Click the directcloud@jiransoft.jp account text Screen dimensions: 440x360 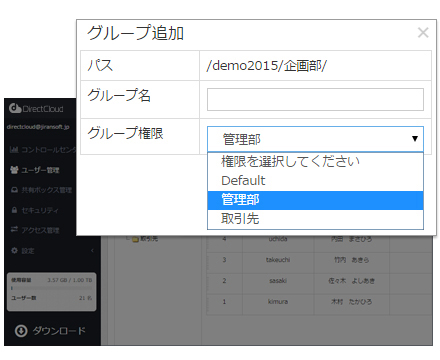(38, 127)
